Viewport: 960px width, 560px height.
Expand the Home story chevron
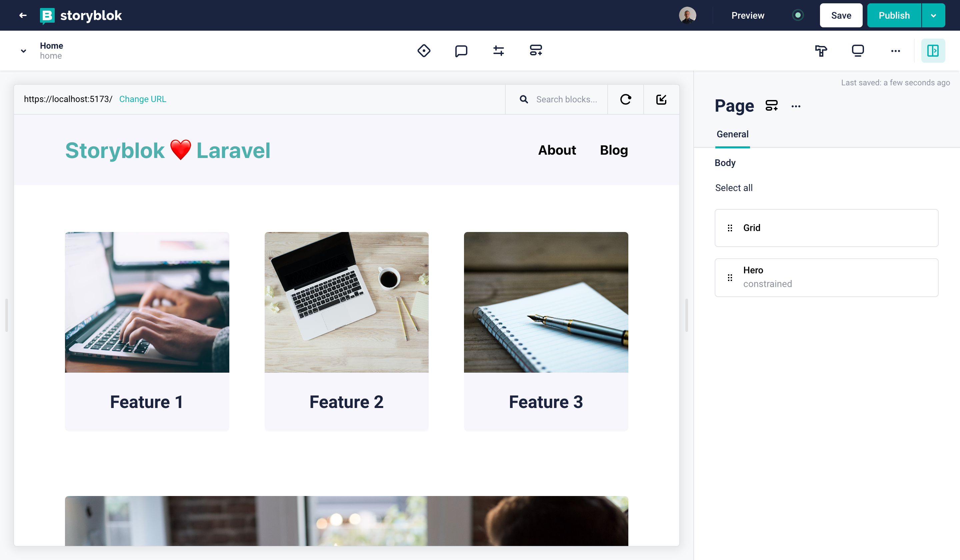coord(23,51)
